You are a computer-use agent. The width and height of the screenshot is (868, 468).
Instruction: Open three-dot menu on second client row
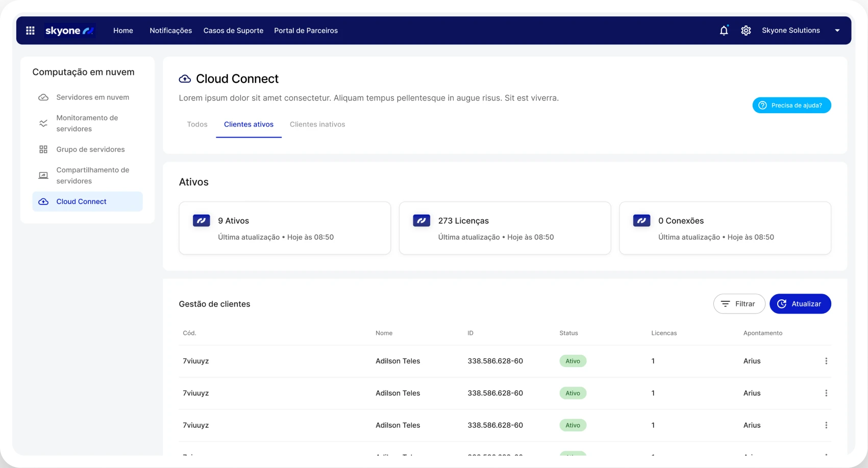point(826,393)
